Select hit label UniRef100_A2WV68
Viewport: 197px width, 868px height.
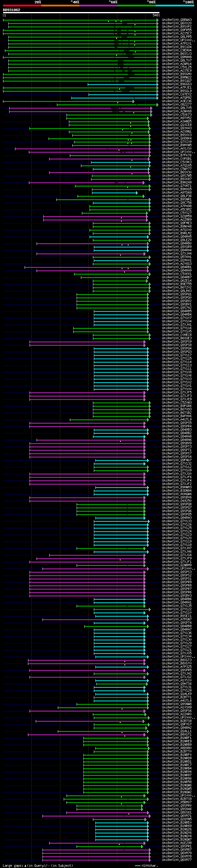tap(176, 111)
